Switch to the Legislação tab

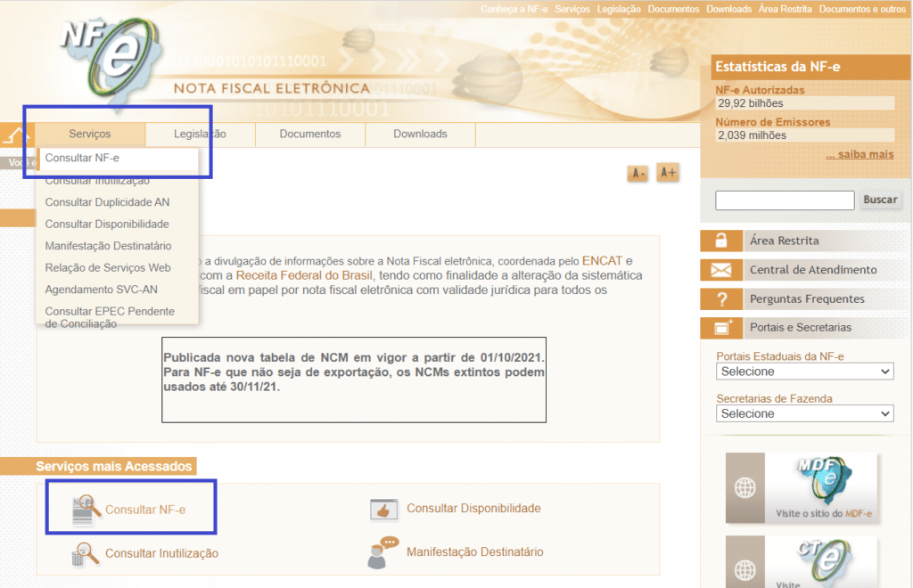point(199,134)
